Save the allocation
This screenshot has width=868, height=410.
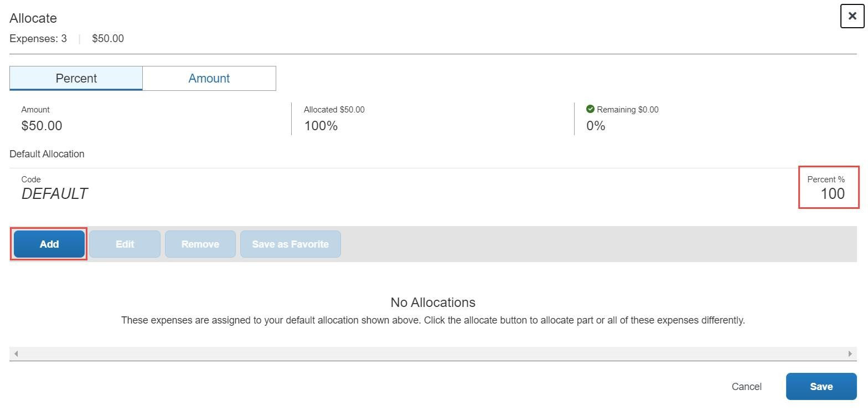[x=821, y=387]
